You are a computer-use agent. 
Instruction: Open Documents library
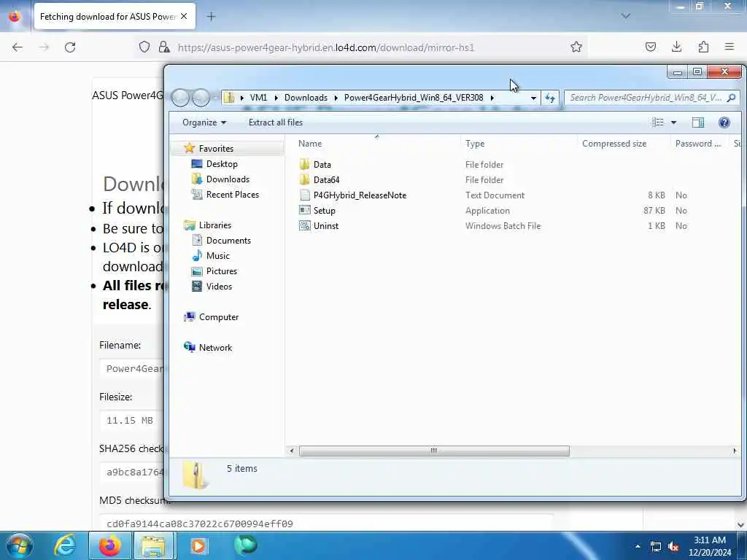[228, 241]
